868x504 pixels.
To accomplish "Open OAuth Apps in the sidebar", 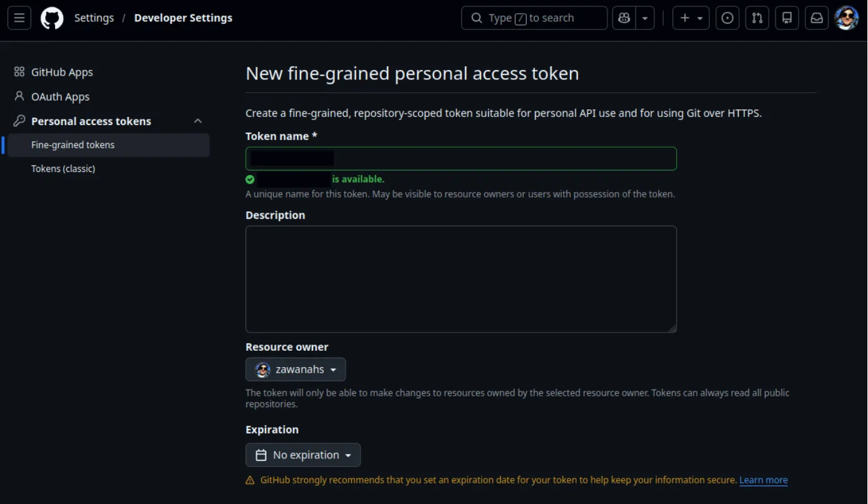I will click(60, 96).
